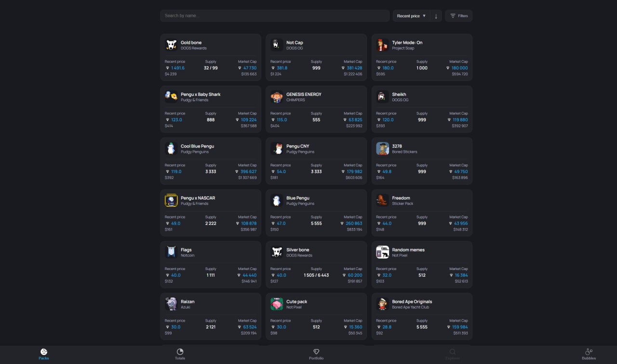Image resolution: width=617 pixels, height=364 pixels.
Task: Open the Recent price sort dropdown
Action: 411,16
